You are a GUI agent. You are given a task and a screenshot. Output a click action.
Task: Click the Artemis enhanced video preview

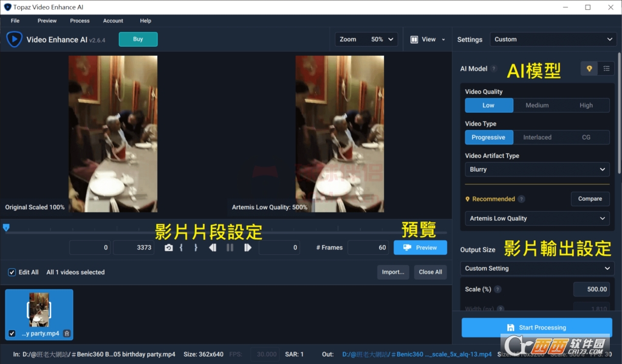[340, 134]
